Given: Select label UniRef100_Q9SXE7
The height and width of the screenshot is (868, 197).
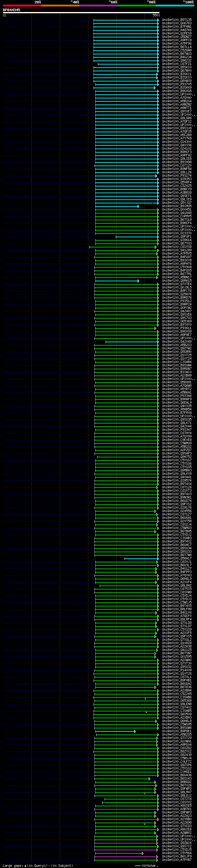Looking at the screenshot, I should (177, 111).
